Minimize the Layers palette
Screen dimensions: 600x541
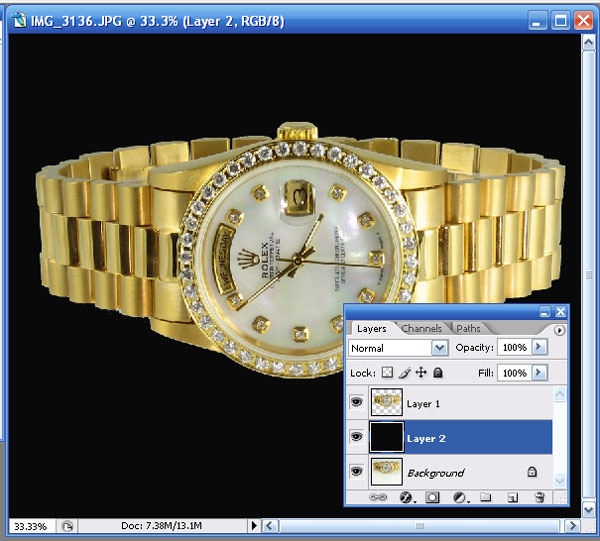pyautogui.click(x=545, y=312)
